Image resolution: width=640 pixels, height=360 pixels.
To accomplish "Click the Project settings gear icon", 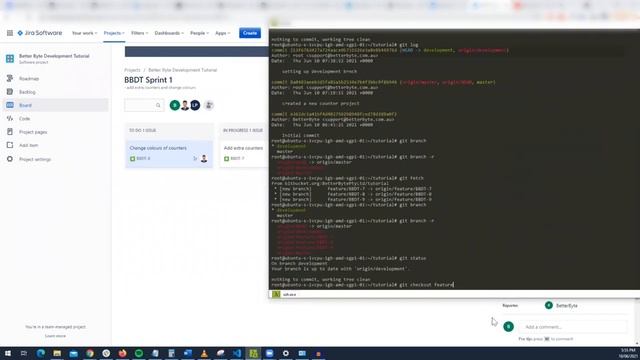I will [10, 159].
